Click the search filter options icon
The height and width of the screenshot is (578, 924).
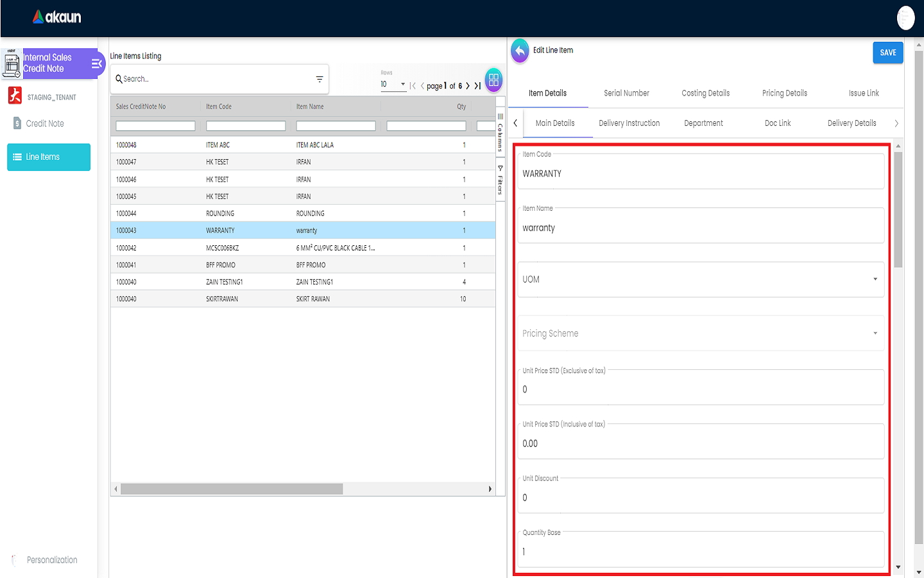[320, 79]
